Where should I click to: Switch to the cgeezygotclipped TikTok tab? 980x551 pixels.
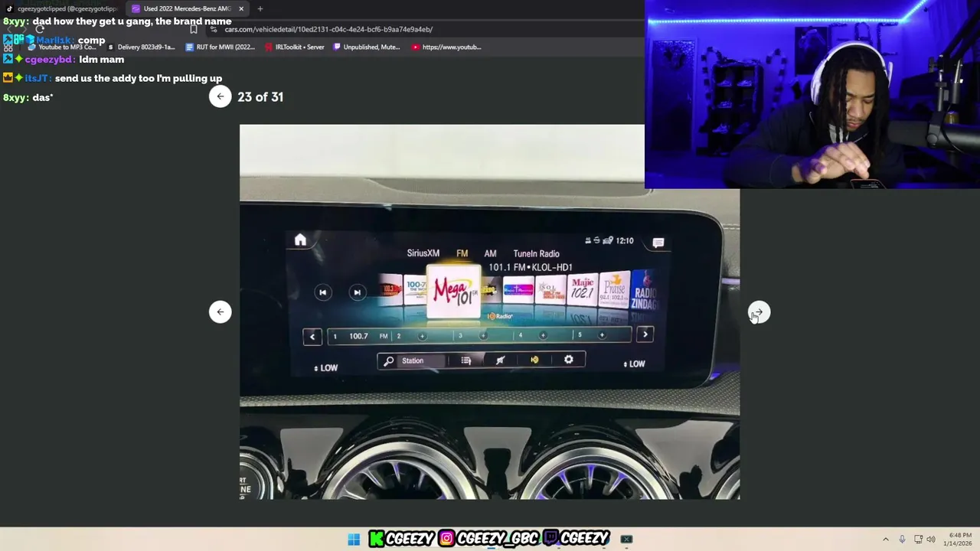61,8
